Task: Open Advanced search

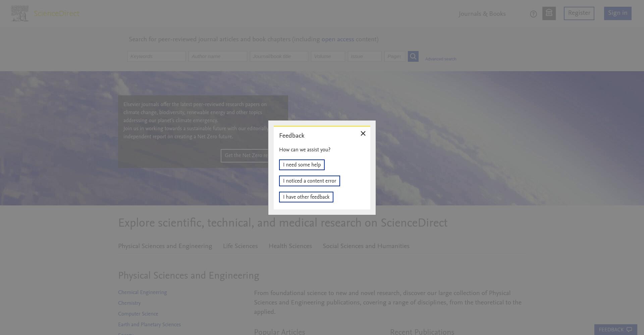Action: click(x=441, y=59)
